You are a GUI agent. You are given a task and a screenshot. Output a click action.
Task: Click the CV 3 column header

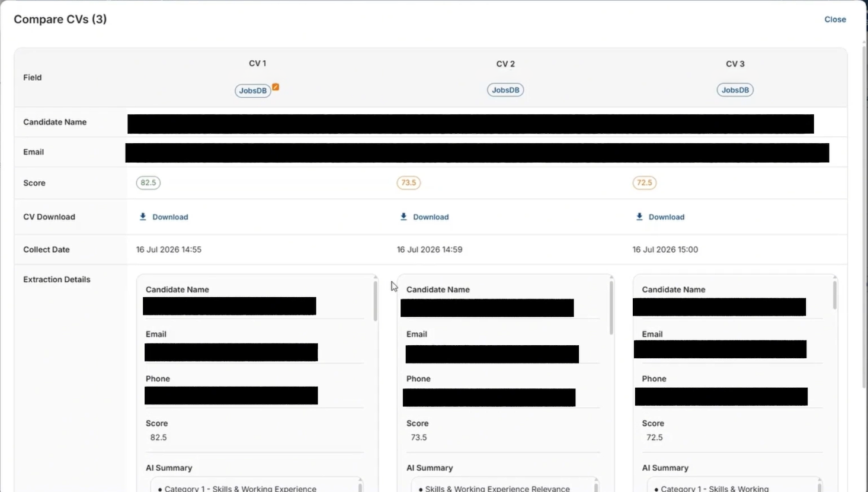pos(735,64)
